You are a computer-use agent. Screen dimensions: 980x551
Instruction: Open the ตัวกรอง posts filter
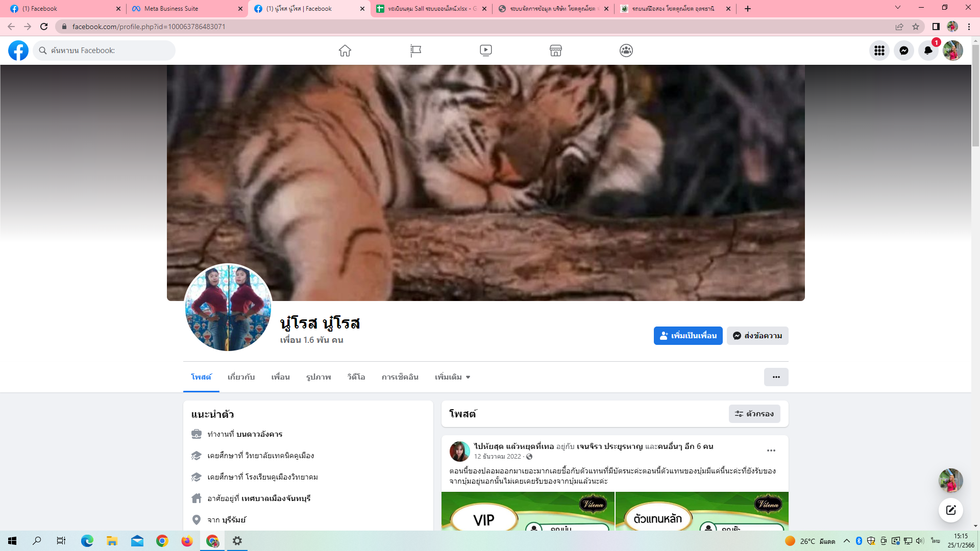point(754,414)
